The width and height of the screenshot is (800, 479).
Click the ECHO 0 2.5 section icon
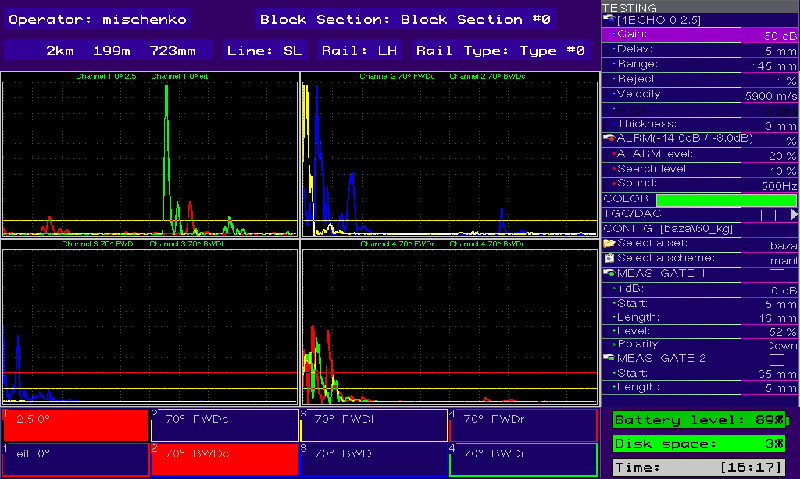[x=608, y=19]
